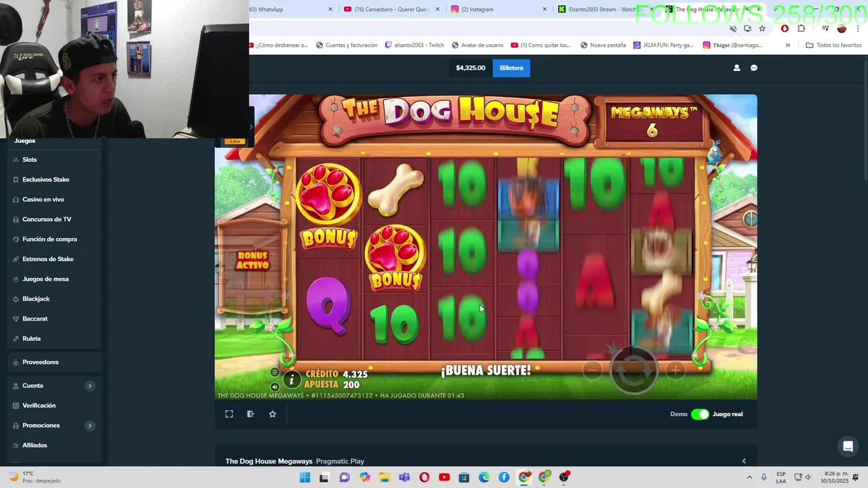Open the game info 'i' button
The width and height of the screenshot is (868, 488).
click(x=292, y=380)
